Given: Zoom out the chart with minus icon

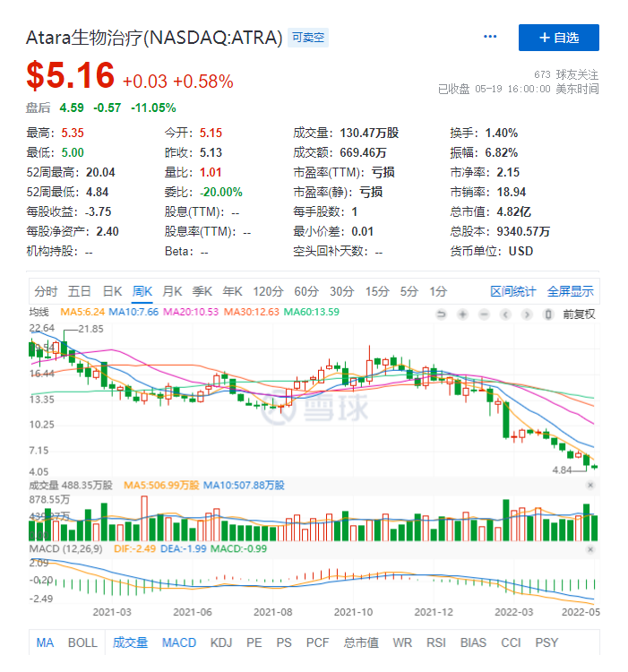Looking at the screenshot, I should pos(484,314).
